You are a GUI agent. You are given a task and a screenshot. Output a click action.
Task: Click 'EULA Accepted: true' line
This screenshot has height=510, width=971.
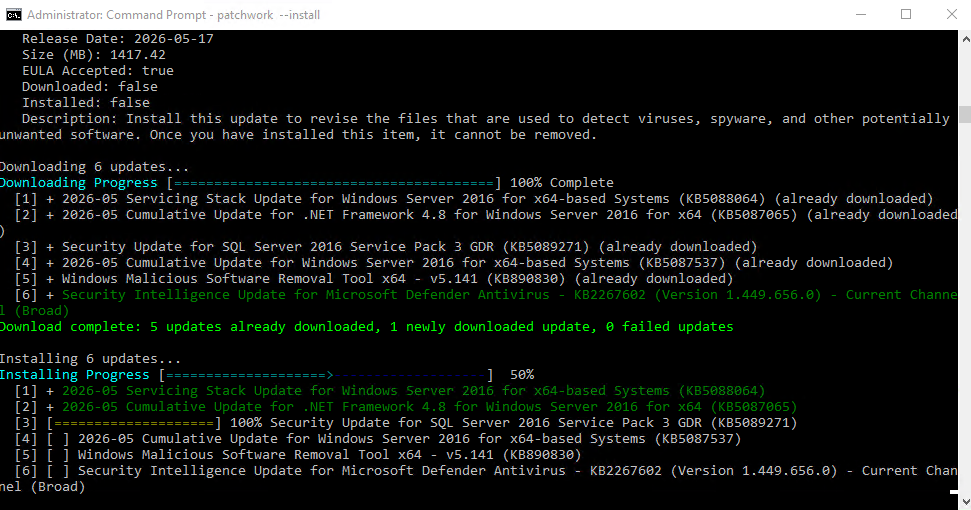pyautogui.click(x=98, y=71)
